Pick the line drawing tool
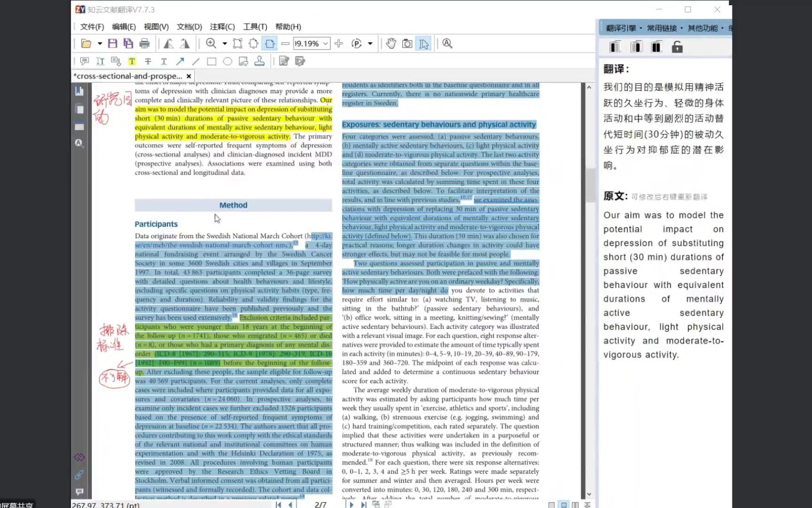812x508 pixels. coord(196,61)
